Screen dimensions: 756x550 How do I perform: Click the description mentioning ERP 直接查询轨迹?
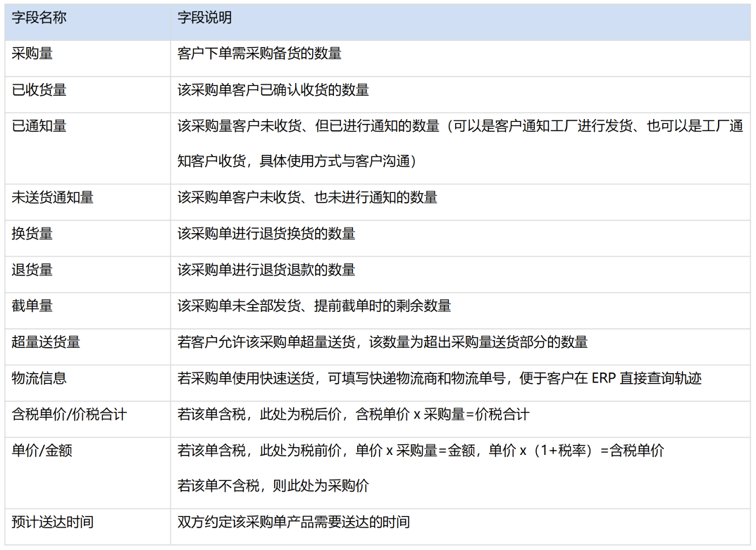tap(440, 378)
